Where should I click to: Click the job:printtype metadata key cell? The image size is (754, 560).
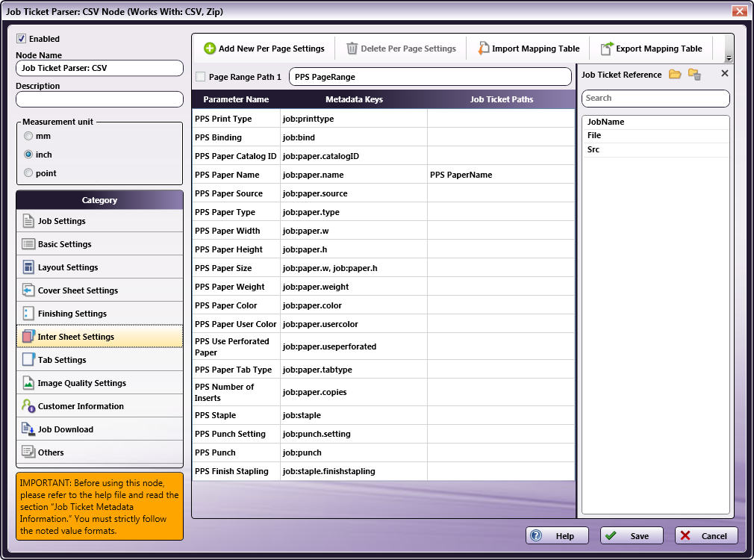pos(353,119)
